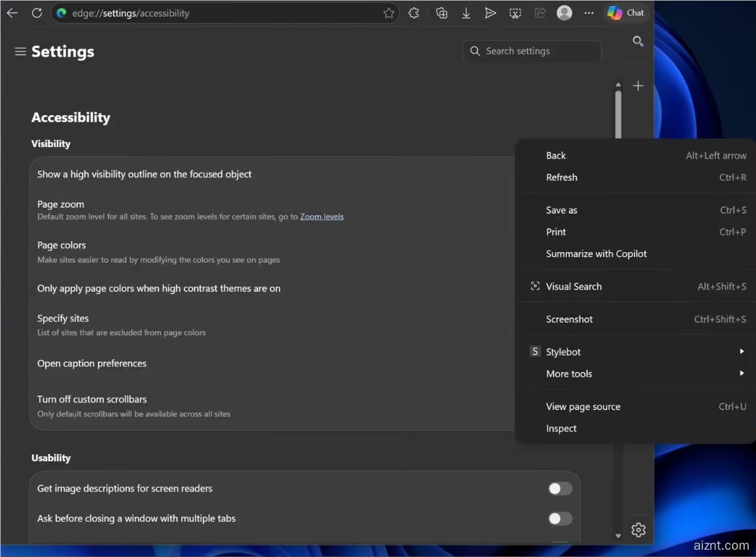The image size is (756, 557).
Task: Open the sidebar search magnifier icon
Action: click(x=638, y=42)
